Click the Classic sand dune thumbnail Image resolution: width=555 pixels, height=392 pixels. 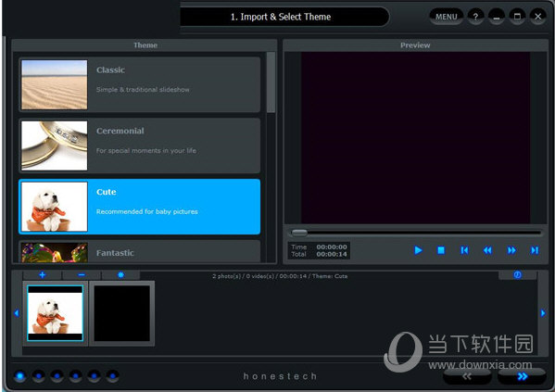(x=54, y=84)
